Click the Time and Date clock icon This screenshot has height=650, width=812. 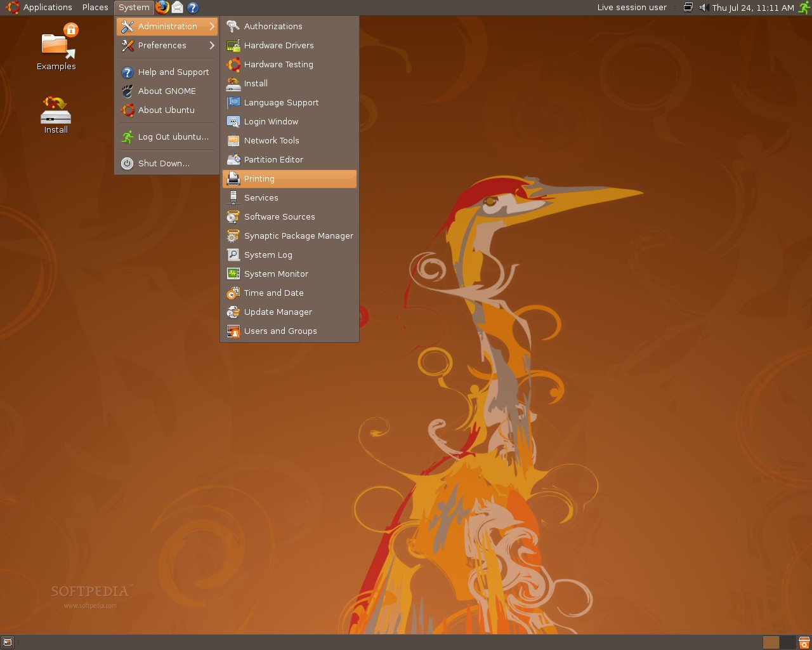coord(233,293)
